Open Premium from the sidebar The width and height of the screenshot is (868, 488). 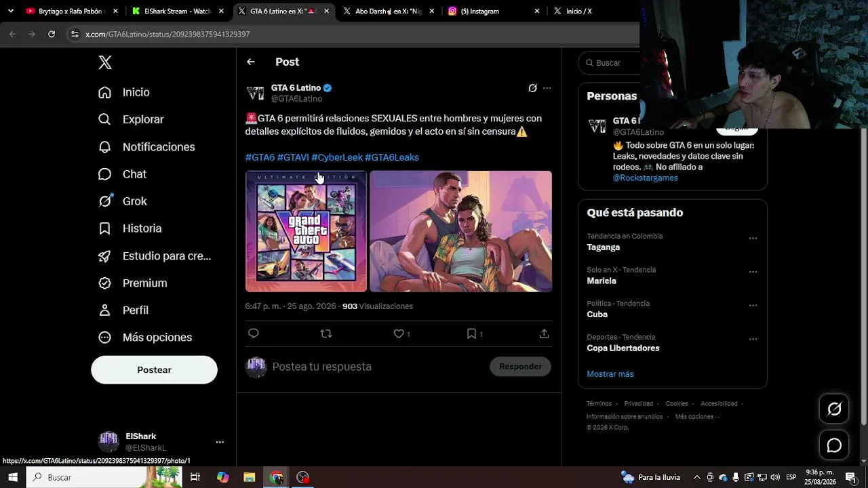click(132, 283)
